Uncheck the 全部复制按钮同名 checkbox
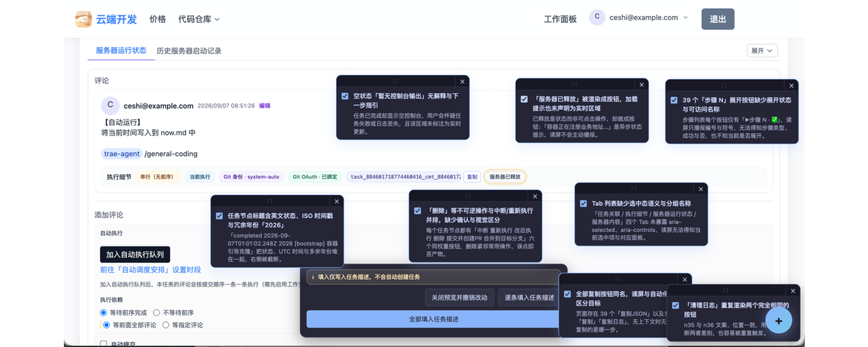The height and width of the screenshot is (347, 868). click(567, 294)
